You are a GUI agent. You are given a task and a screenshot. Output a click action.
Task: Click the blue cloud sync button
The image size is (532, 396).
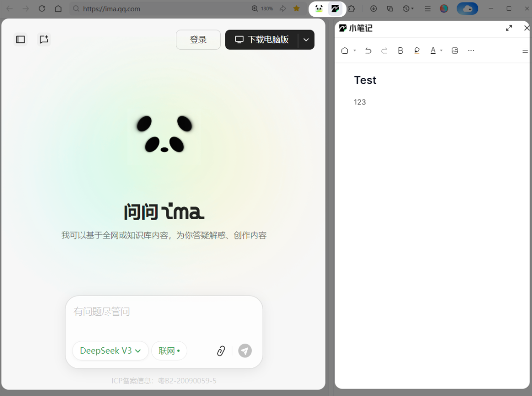point(467,9)
